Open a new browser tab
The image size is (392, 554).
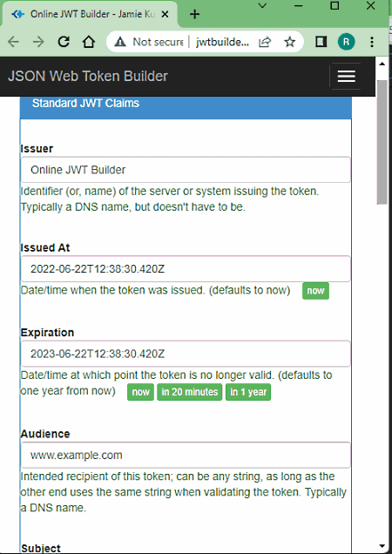click(x=195, y=14)
